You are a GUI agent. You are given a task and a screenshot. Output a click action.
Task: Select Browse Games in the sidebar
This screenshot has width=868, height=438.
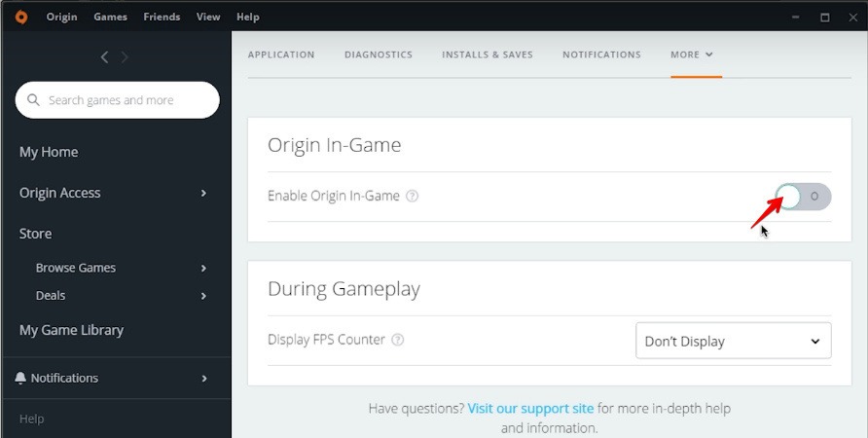76,268
